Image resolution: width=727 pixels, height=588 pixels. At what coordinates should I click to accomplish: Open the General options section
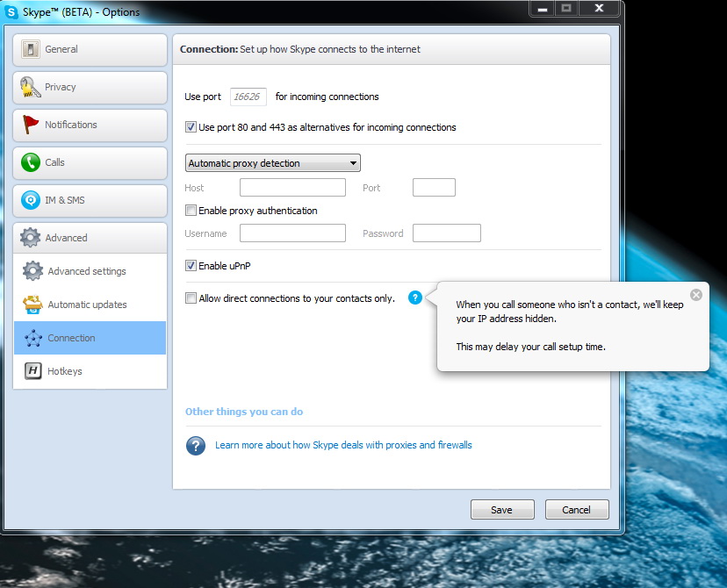pyautogui.click(x=90, y=49)
